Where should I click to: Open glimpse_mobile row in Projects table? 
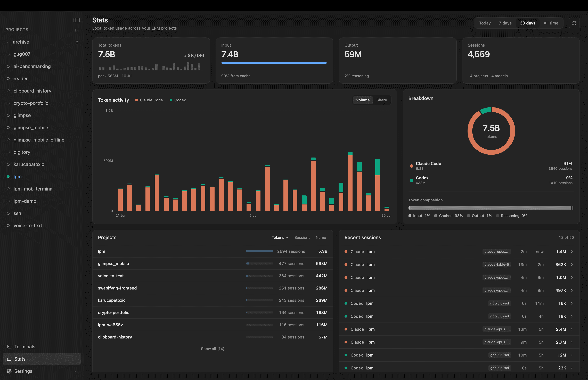[x=213, y=263]
